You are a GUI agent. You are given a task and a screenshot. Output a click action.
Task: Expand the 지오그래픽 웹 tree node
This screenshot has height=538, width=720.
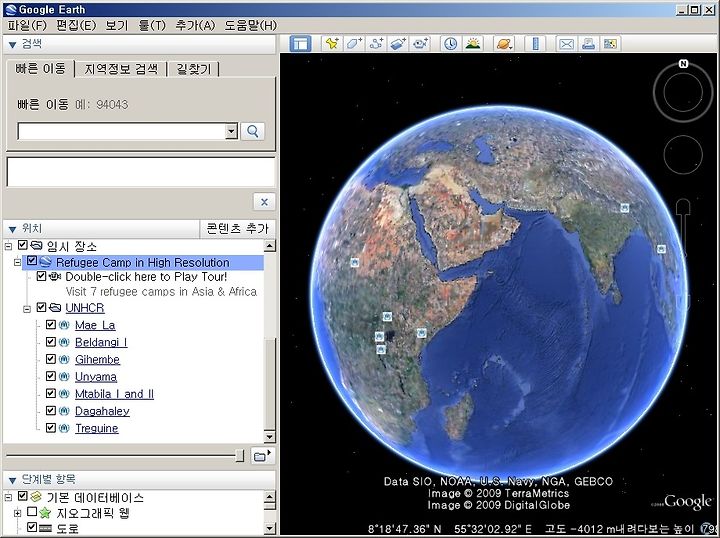pos(17,513)
